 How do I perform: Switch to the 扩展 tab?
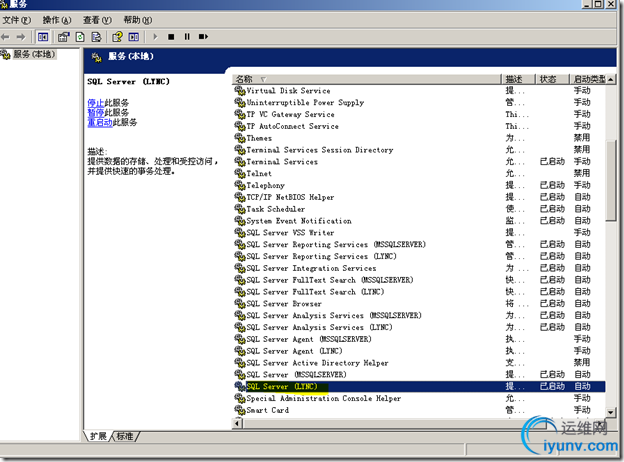98,436
